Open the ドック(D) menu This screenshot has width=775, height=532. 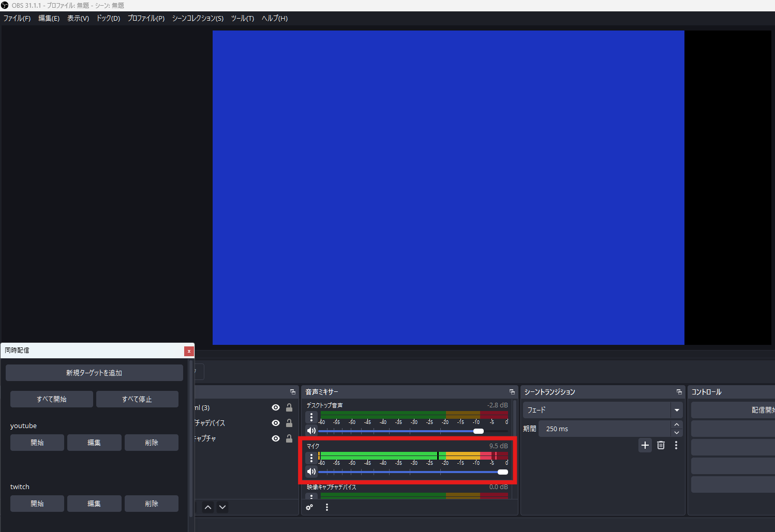pyautogui.click(x=108, y=18)
